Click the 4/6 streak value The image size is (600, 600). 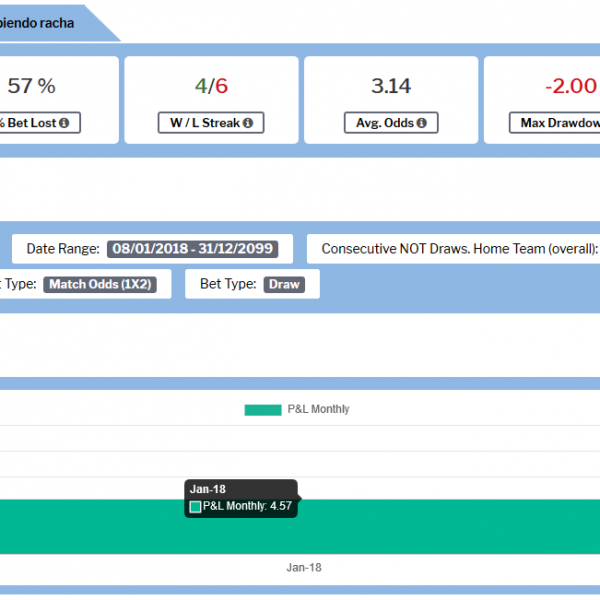click(211, 86)
